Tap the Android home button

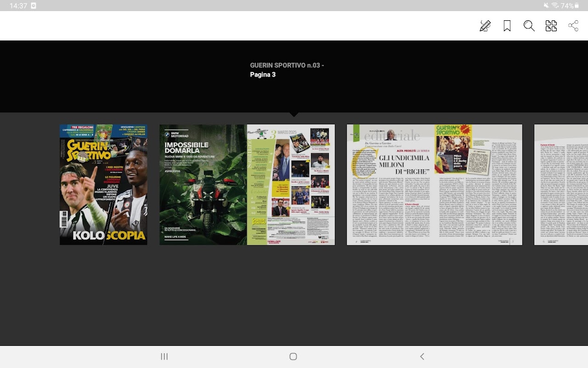293,356
